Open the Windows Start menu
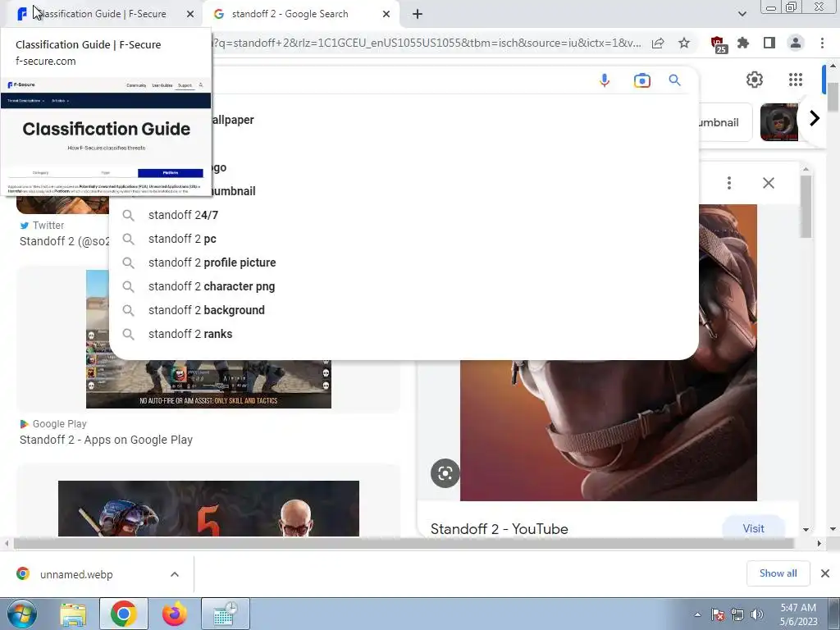The image size is (840, 630). click(21, 614)
